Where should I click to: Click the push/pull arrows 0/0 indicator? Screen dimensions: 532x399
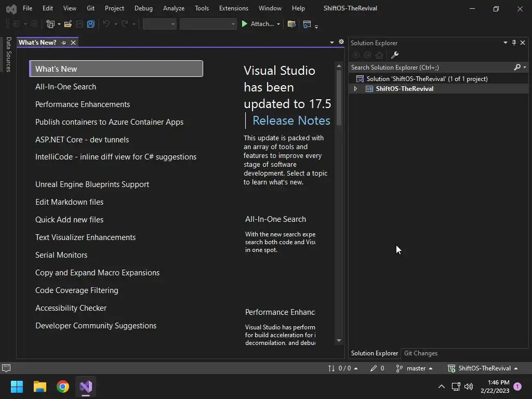click(343, 368)
